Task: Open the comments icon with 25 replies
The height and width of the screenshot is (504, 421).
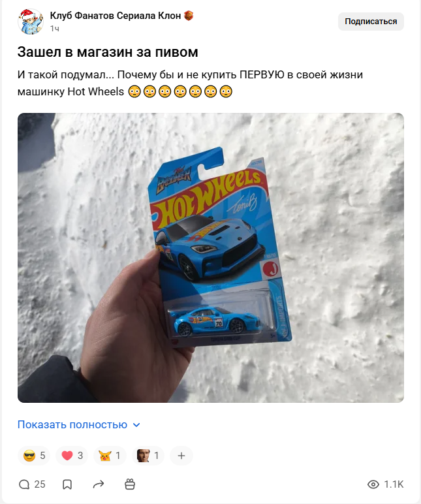Action: point(24,484)
